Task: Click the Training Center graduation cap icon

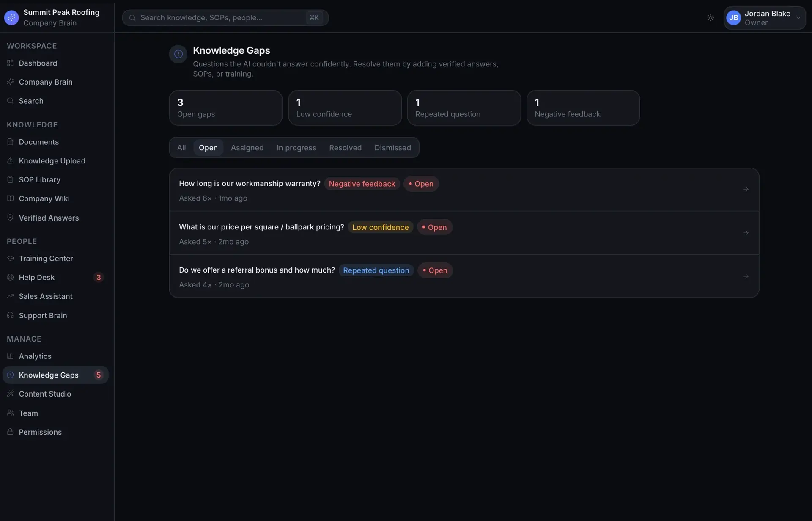Action: point(10,258)
